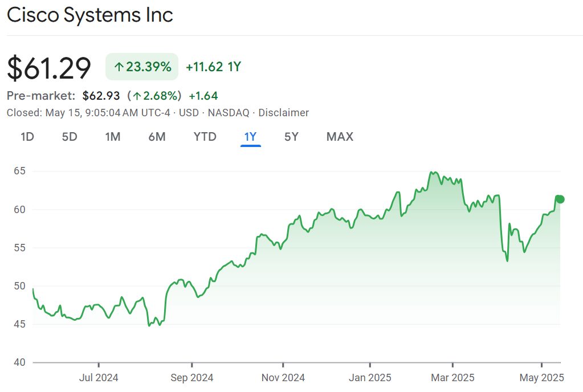Click the Mar 2025 axis label
The height and width of the screenshot is (392, 583).
[x=452, y=377]
